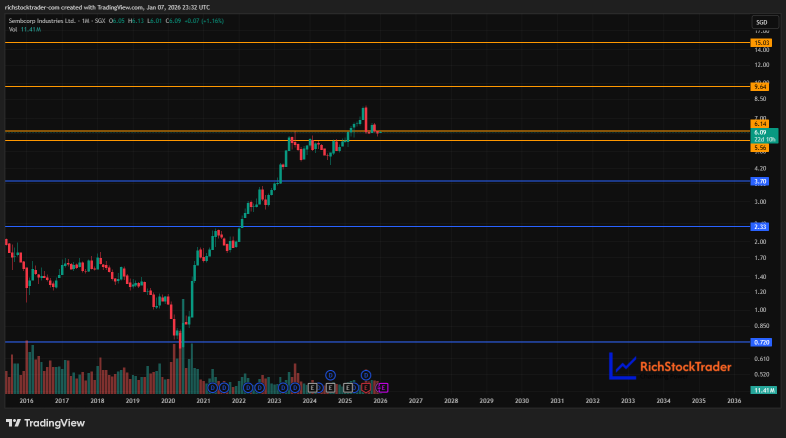Click the 5.56 orange price label

pyautogui.click(x=760, y=148)
